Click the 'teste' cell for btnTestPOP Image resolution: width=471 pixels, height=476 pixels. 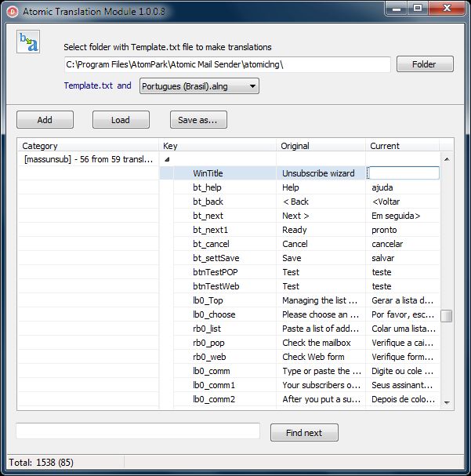point(403,272)
